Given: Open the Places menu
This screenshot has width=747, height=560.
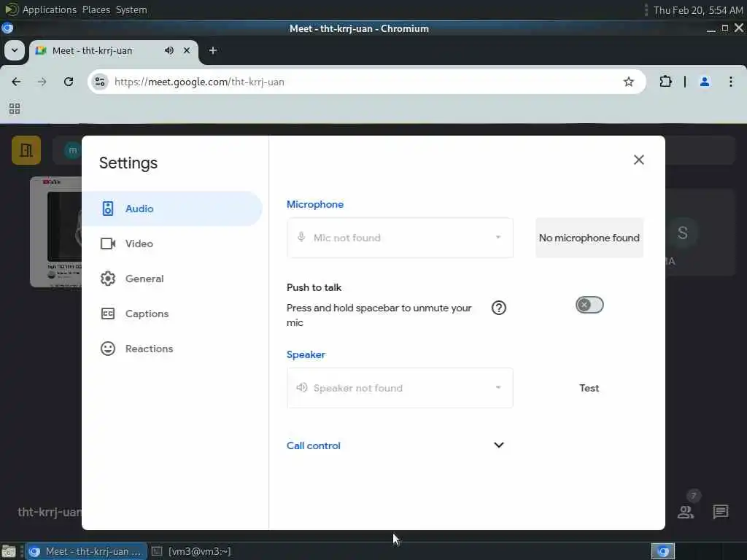Looking at the screenshot, I should point(96,9).
